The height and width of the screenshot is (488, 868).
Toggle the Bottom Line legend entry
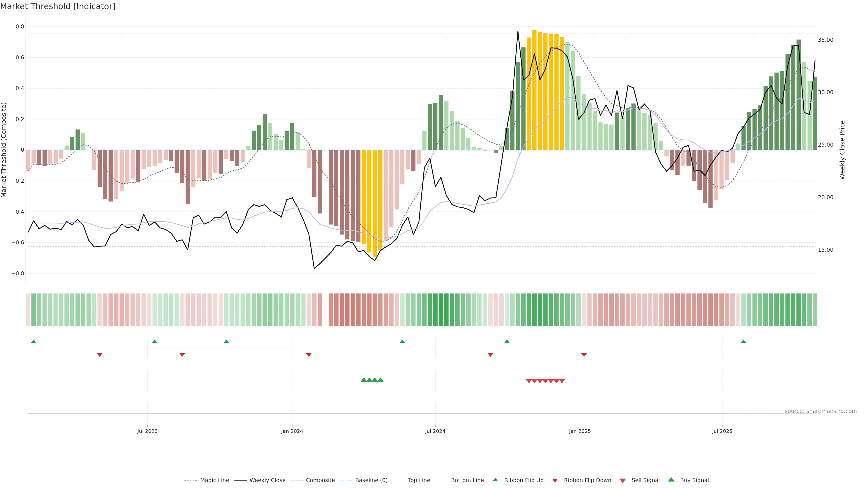pos(467,480)
